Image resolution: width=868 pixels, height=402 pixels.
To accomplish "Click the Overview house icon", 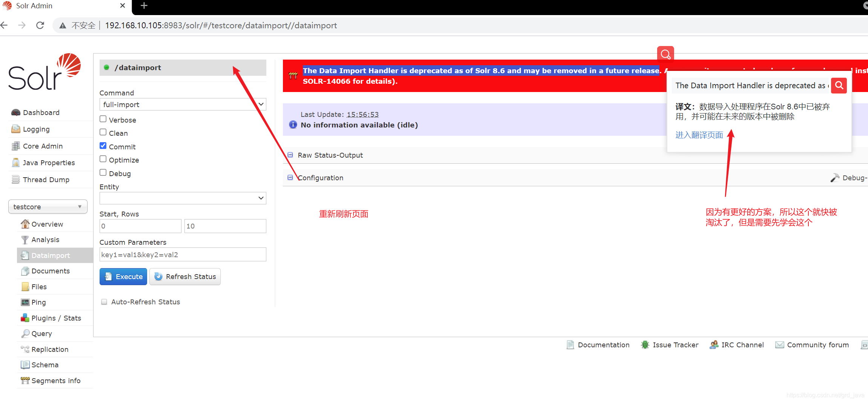I will pyautogui.click(x=25, y=224).
